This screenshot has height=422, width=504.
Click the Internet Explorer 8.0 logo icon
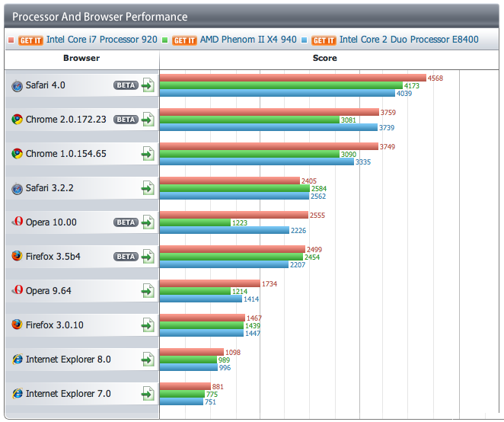[18, 359]
